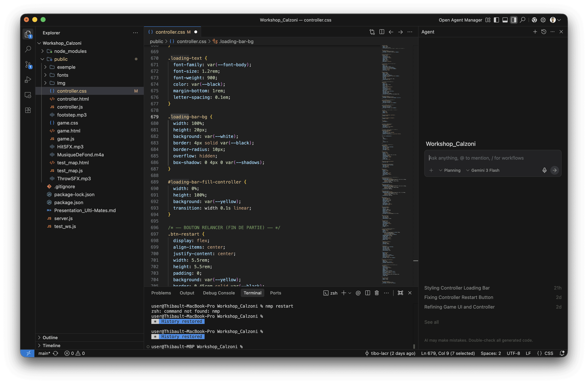Click the microphone icon in Agent input
Screen dimensions: 588x384
click(544, 170)
